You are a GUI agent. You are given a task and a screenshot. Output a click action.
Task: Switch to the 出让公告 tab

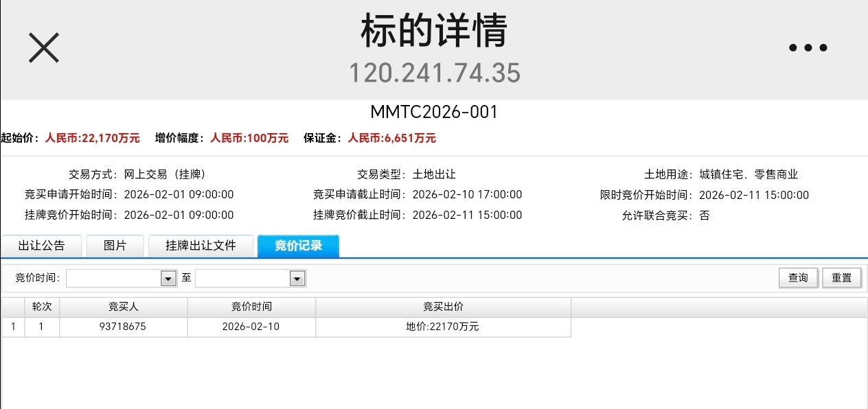click(41, 246)
